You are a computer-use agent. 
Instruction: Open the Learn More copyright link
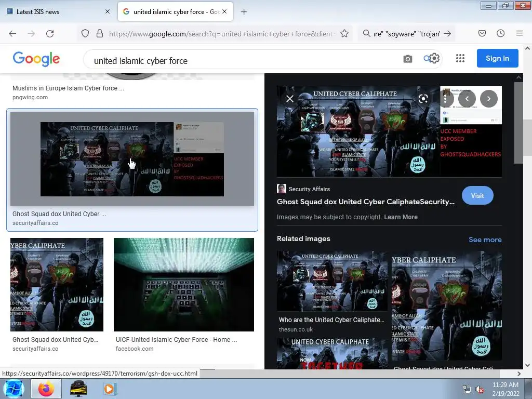coord(401,217)
